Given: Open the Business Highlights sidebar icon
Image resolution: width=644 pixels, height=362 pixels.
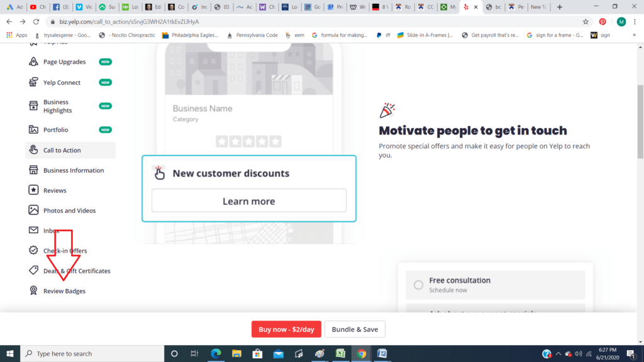Looking at the screenshot, I should pyautogui.click(x=33, y=106).
